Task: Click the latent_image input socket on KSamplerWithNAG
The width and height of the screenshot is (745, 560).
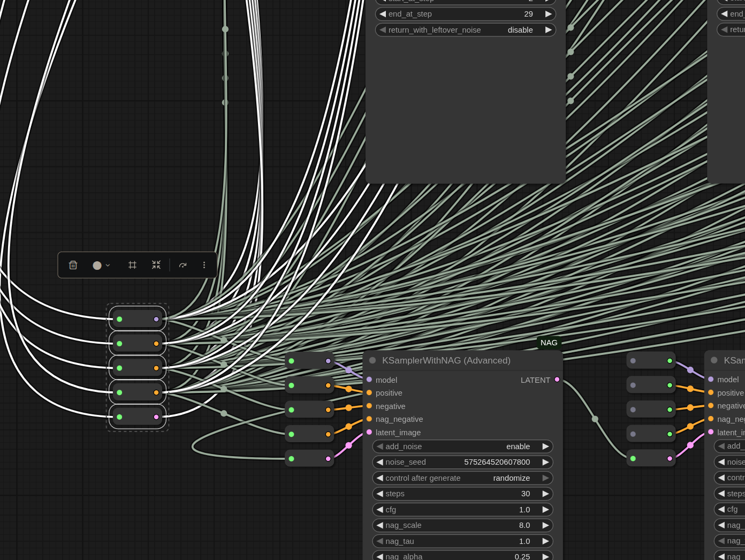Action: point(369,432)
